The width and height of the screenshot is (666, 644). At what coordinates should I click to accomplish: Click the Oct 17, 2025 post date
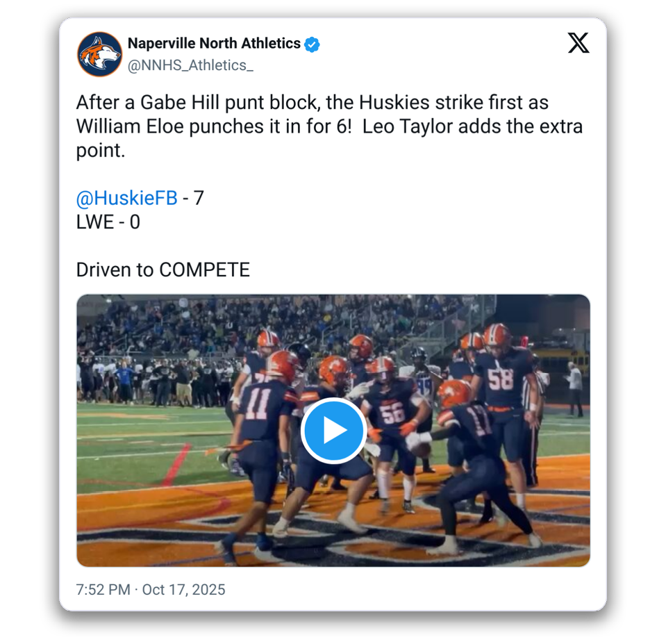(x=184, y=590)
